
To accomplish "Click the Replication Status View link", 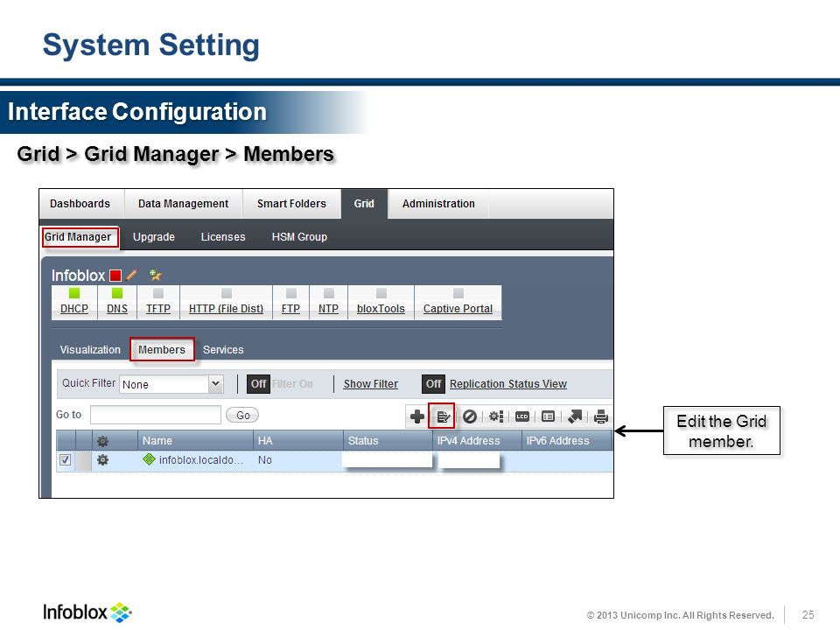I will [x=508, y=383].
